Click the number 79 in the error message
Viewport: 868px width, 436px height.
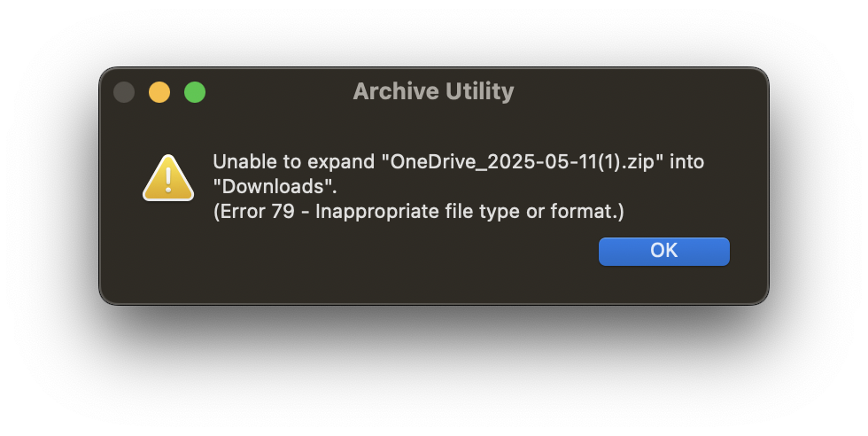[x=283, y=212]
